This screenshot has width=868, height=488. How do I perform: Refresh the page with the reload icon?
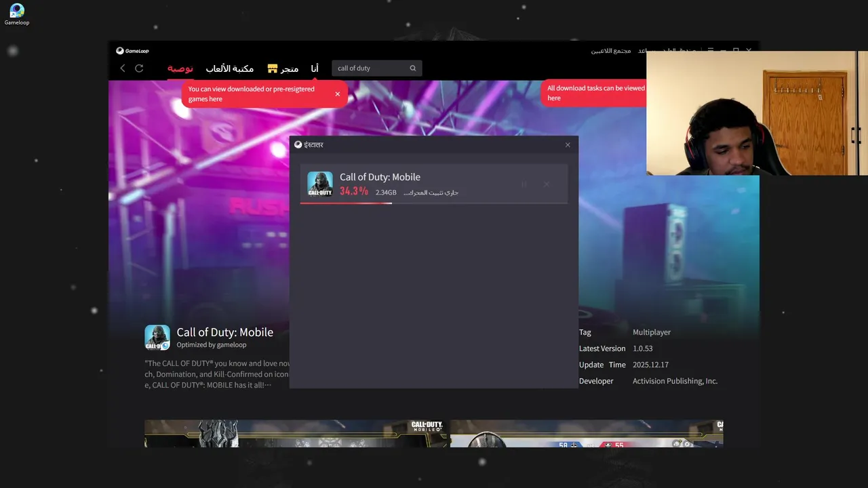[x=139, y=68]
